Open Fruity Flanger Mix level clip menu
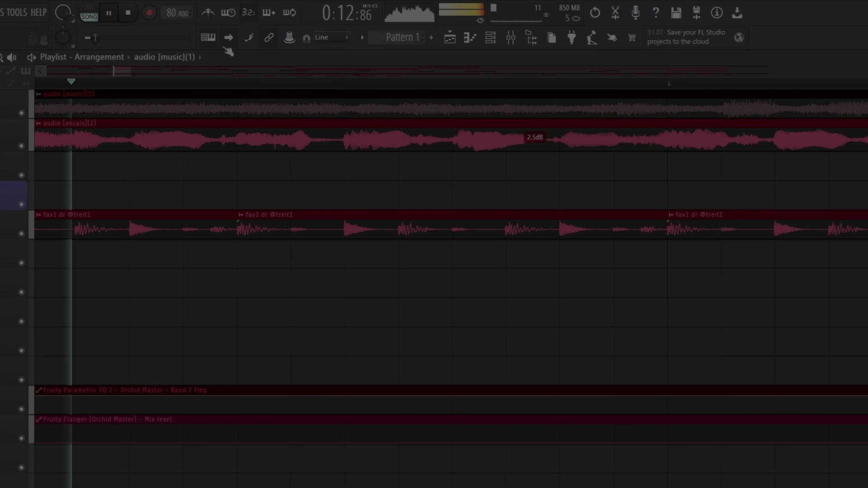868x488 pixels. click(x=39, y=419)
